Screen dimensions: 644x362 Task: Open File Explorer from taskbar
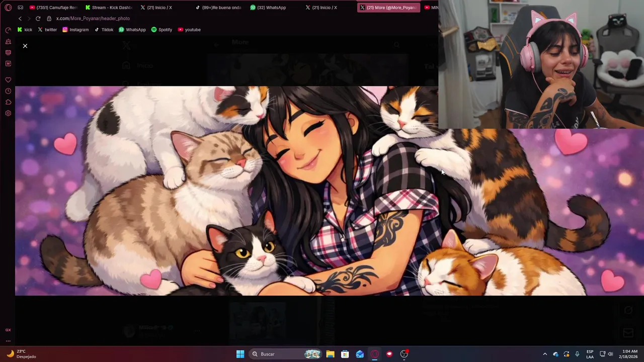pyautogui.click(x=330, y=354)
